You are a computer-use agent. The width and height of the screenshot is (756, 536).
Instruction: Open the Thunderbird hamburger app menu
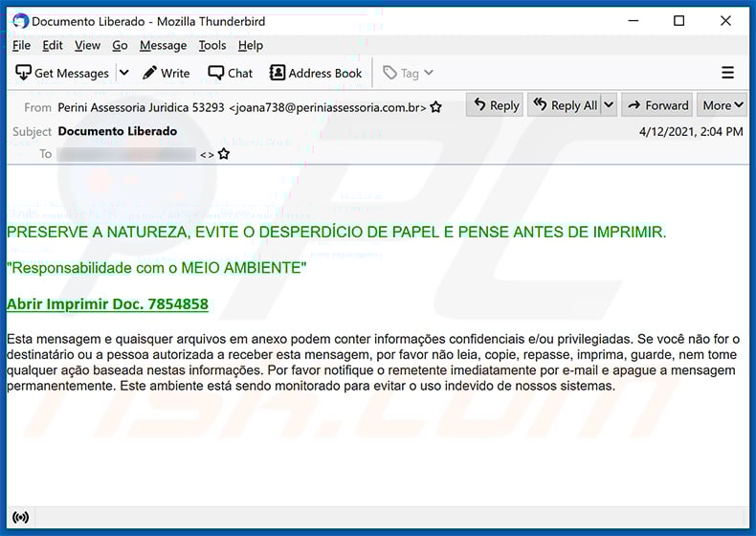point(727,73)
